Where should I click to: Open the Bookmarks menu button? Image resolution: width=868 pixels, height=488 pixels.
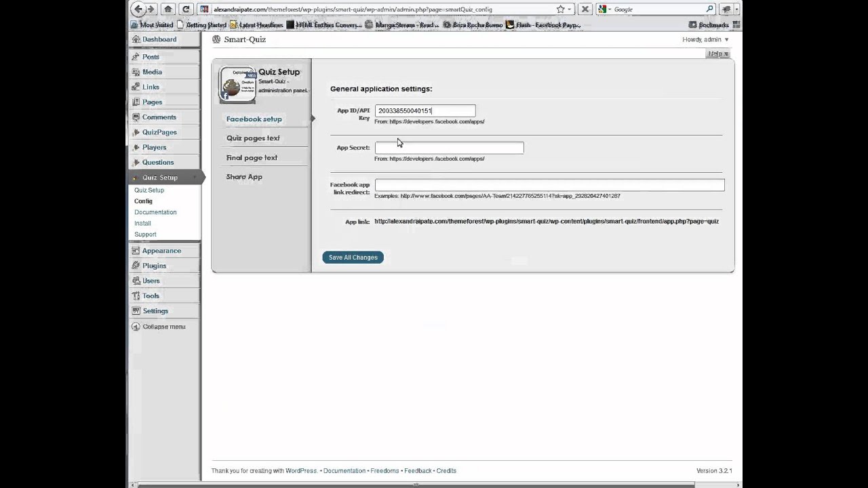click(709, 25)
